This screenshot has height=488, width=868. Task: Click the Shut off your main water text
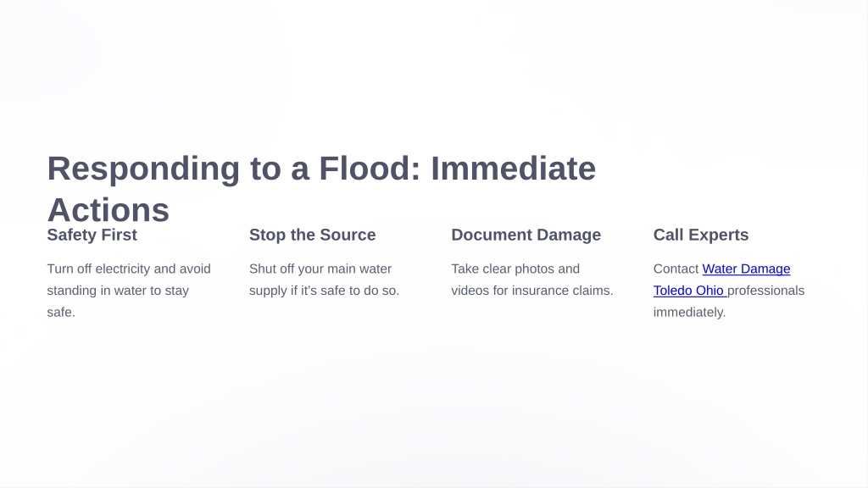pyautogui.click(x=320, y=269)
